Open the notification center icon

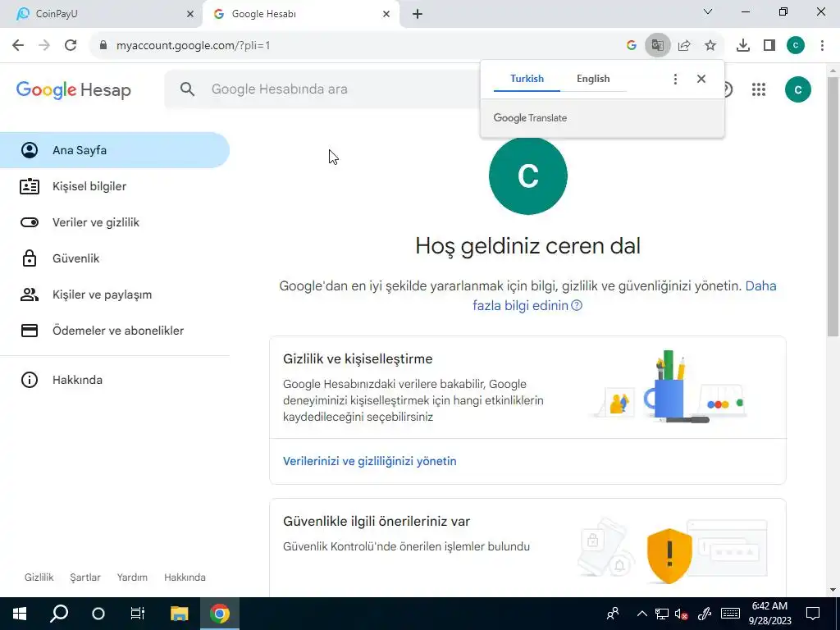(x=813, y=614)
